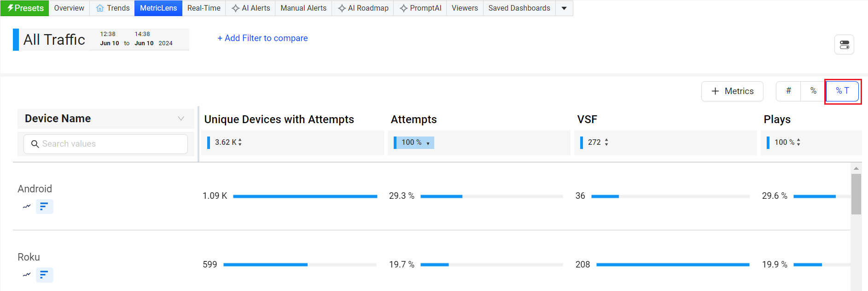Click the Roku bar breakdown icon

pos(44,275)
